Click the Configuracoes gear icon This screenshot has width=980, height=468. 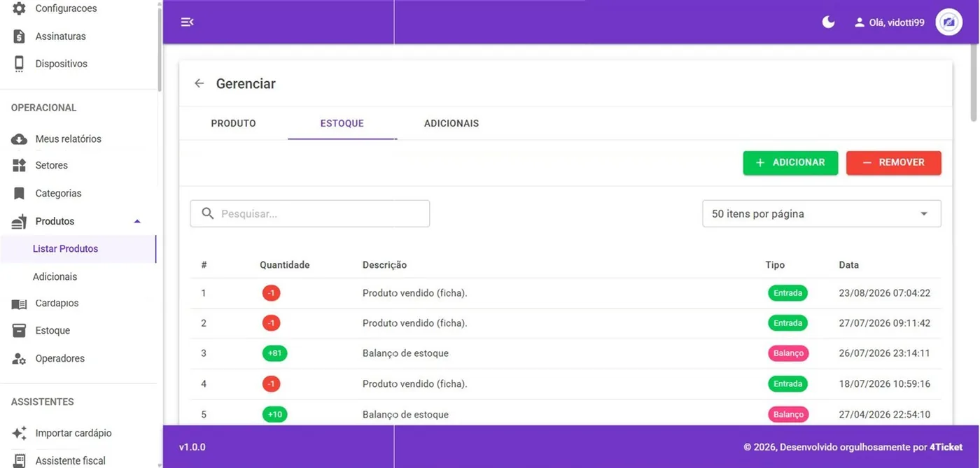point(20,8)
